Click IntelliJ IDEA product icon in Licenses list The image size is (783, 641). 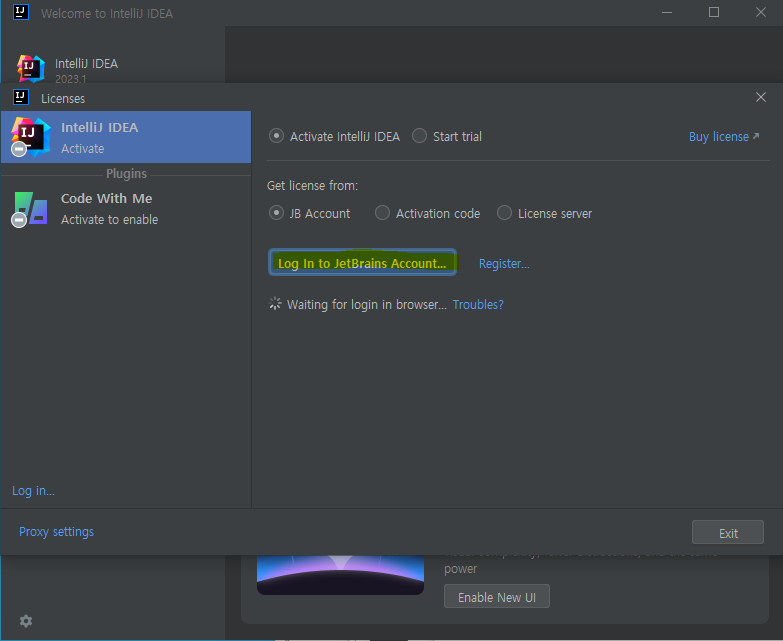click(x=31, y=137)
